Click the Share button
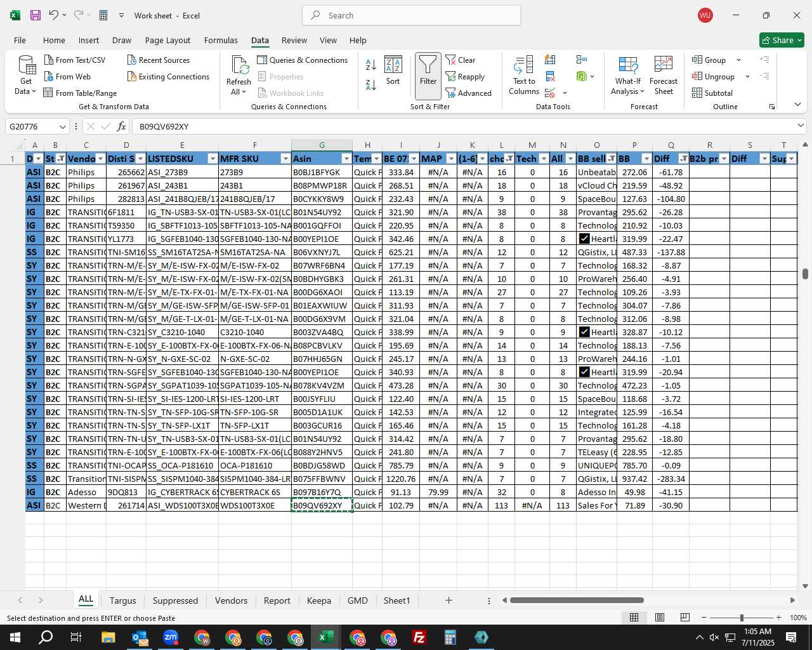Viewport: 812px width, 650px height. point(782,40)
